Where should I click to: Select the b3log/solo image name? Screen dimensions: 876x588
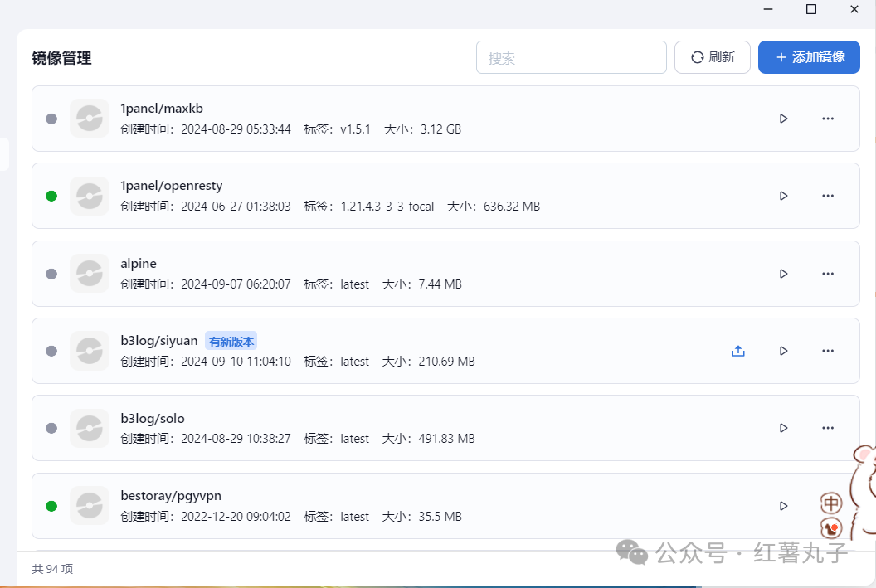(x=153, y=418)
